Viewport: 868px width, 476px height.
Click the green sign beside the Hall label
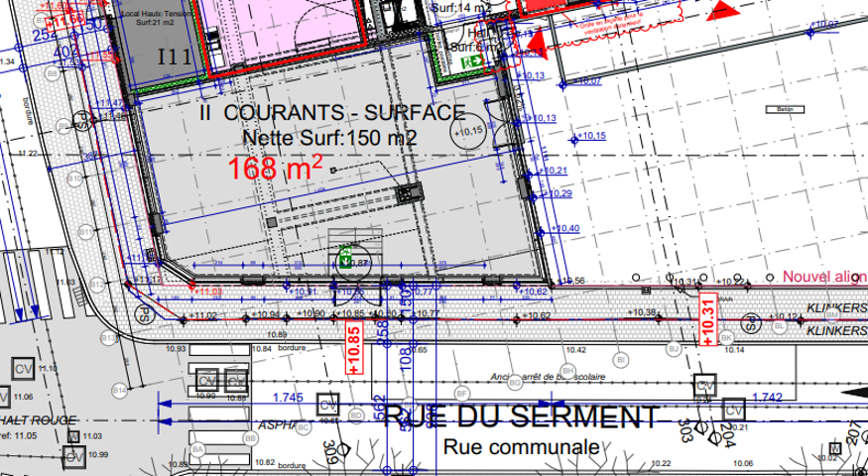tap(473, 62)
